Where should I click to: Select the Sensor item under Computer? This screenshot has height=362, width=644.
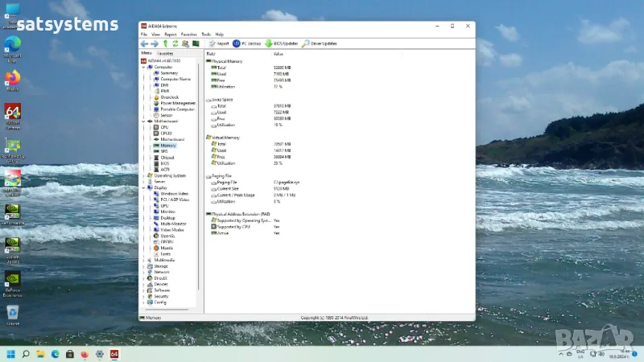(166, 115)
